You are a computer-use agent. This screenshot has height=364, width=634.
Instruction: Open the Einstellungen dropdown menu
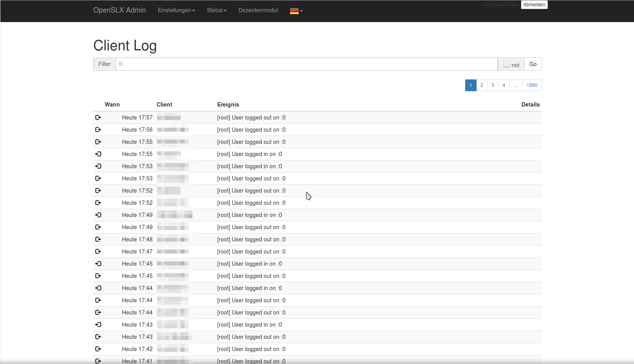point(176,10)
